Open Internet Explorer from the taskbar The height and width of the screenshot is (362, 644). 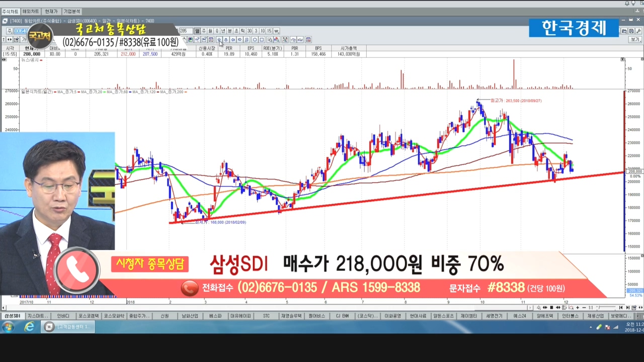tap(30, 327)
